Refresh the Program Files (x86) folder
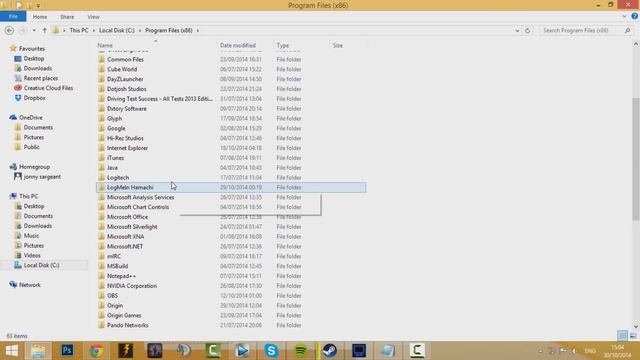This screenshot has height=360, width=640. 527,31
